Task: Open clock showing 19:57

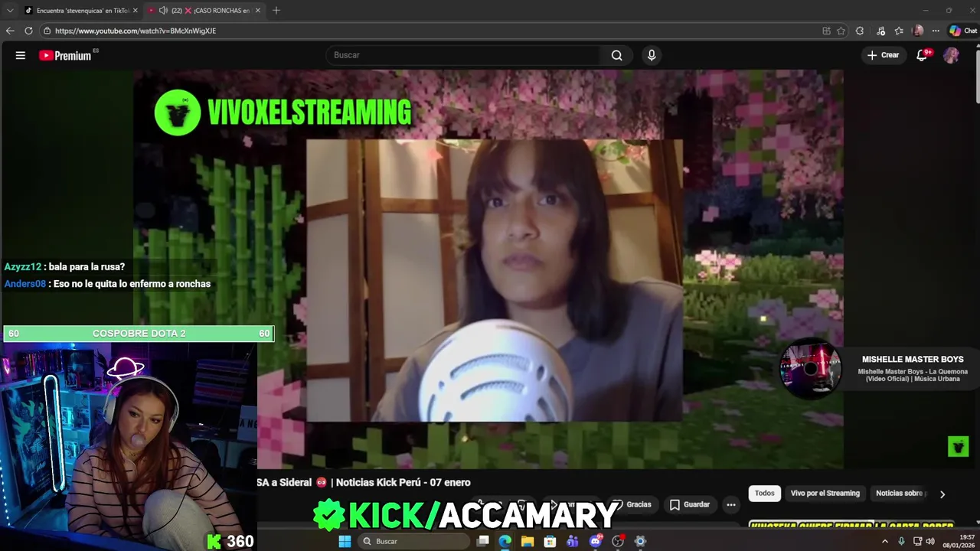Action: (x=959, y=541)
